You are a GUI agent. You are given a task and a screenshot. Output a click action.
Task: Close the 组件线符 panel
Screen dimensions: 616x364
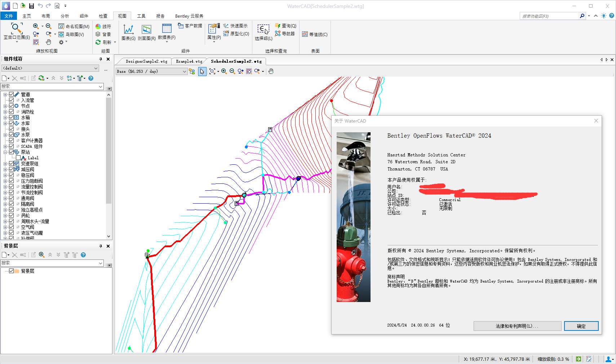coord(108,59)
